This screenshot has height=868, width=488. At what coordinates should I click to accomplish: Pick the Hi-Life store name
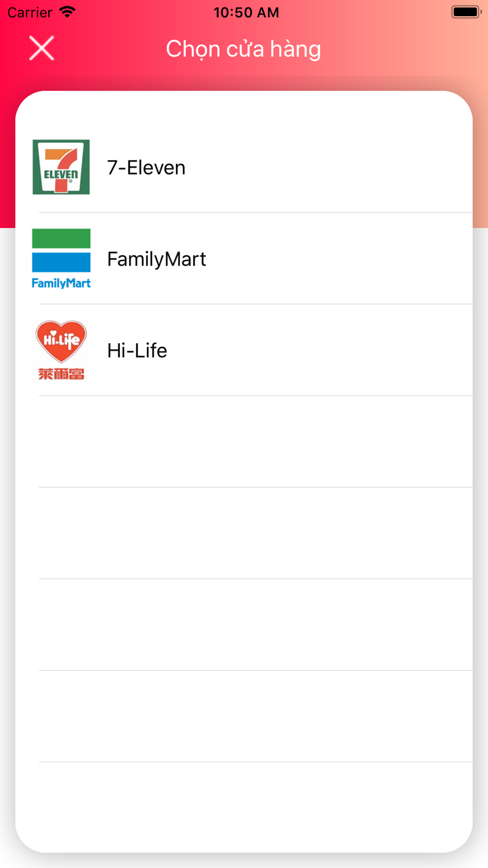(x=137, y=351)
